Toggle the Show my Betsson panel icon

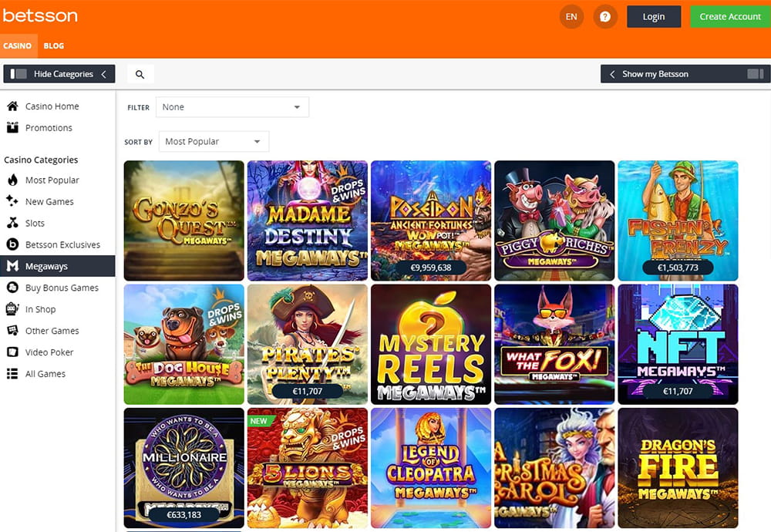756,74
